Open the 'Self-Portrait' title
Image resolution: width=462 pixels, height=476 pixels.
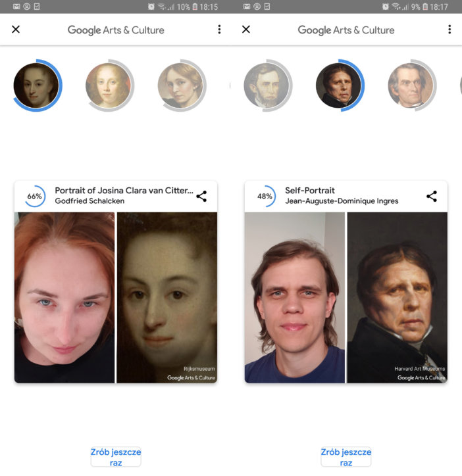click(310, 191)
